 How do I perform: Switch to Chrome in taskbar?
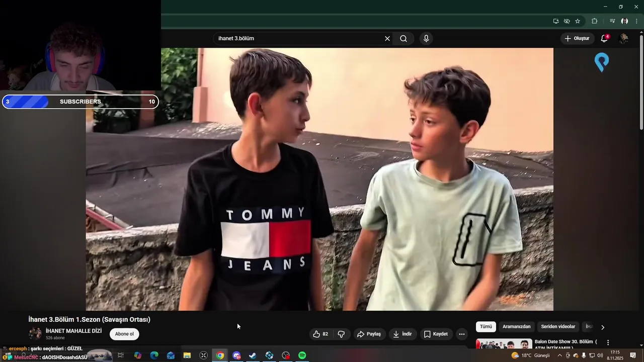(220, 355)
